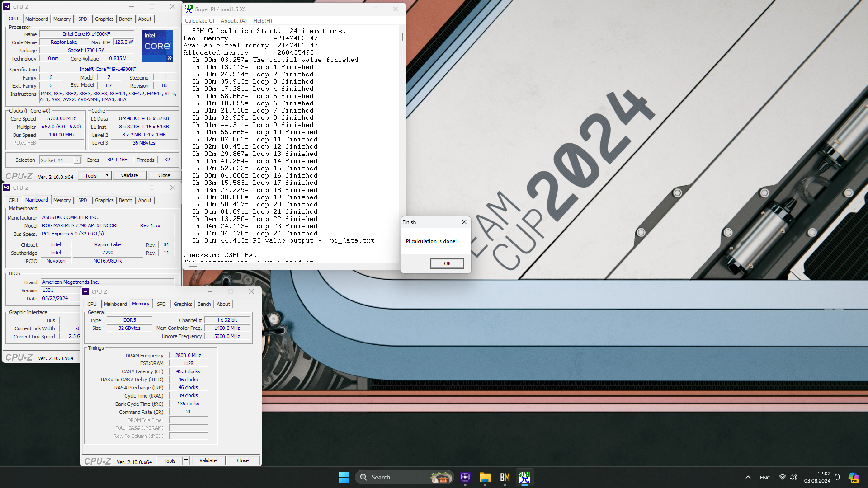868x488 pixels.
Task: Click the search magnifier in the taskbar
Action: point(363,477)
